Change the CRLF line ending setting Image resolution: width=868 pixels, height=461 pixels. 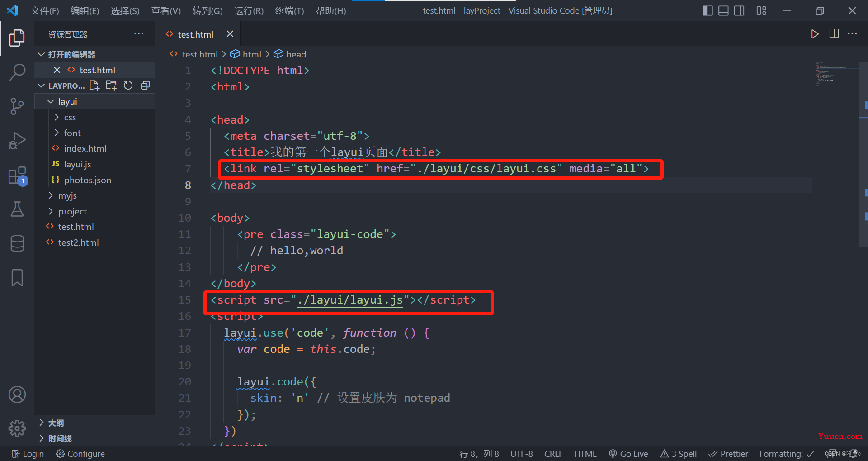(553, 454)
